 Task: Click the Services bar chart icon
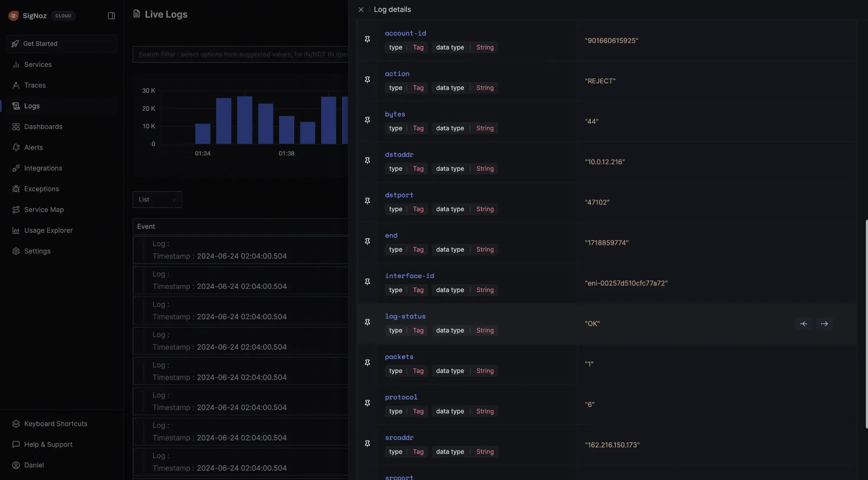pyautogui.click(x=16, y=64)
